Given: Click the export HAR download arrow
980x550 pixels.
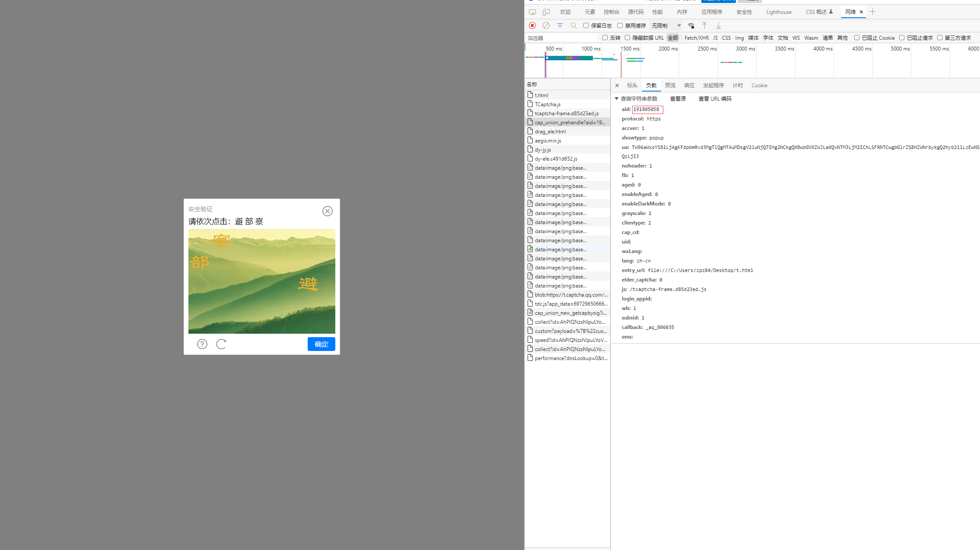Looking at the screenshot, I should point(718,25).
